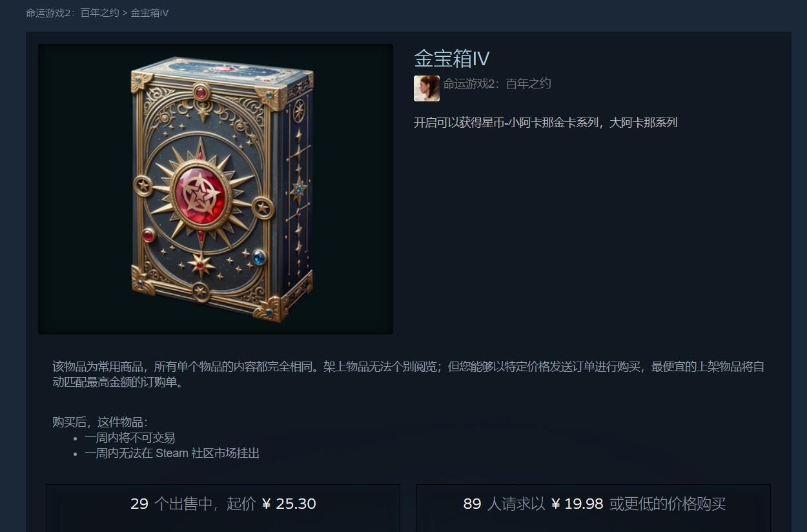This screenshot has width=807, height=532.
Task: Click the game avatar icon beside the game name
Action: click(426, 88)
